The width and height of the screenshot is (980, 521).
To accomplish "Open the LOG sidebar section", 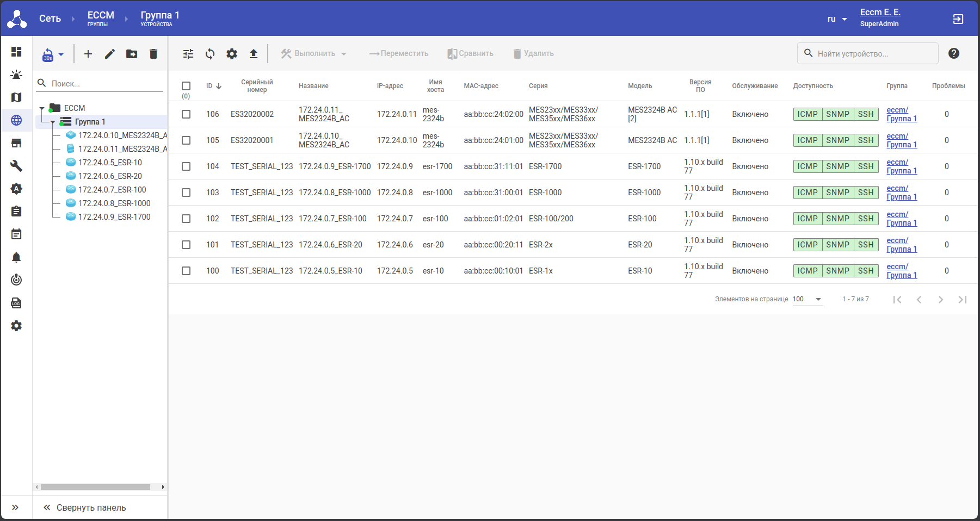I will pos(16,303).
